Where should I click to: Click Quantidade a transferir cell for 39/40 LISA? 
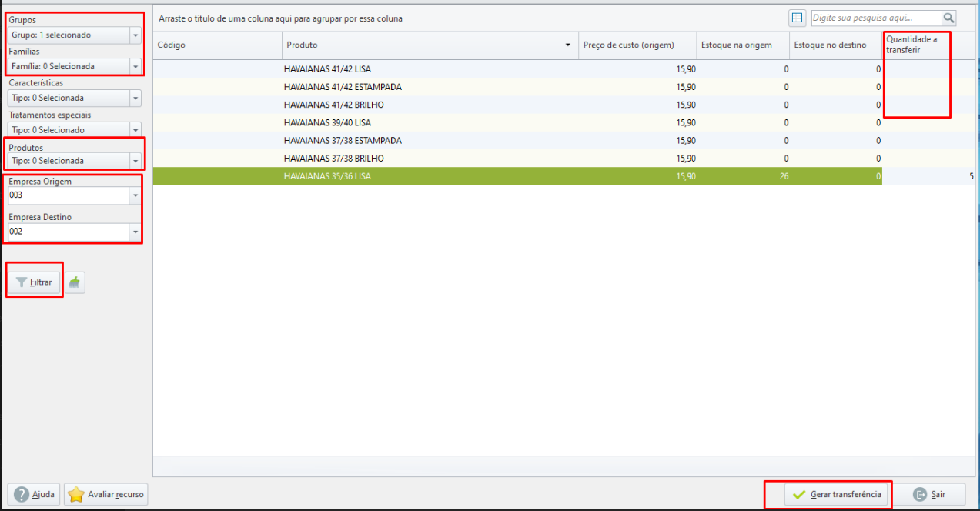[929, 122]
